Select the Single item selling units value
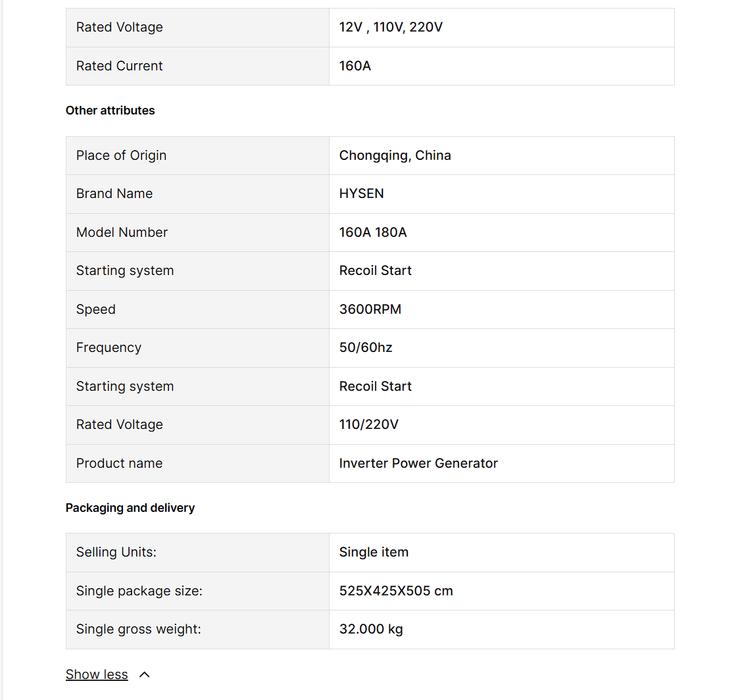 [374, 552]
